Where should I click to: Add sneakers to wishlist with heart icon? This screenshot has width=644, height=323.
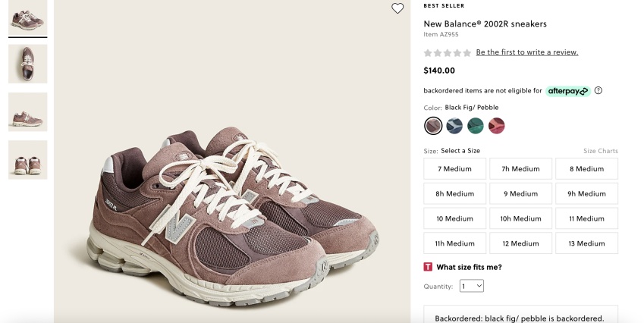pos(397,8)
